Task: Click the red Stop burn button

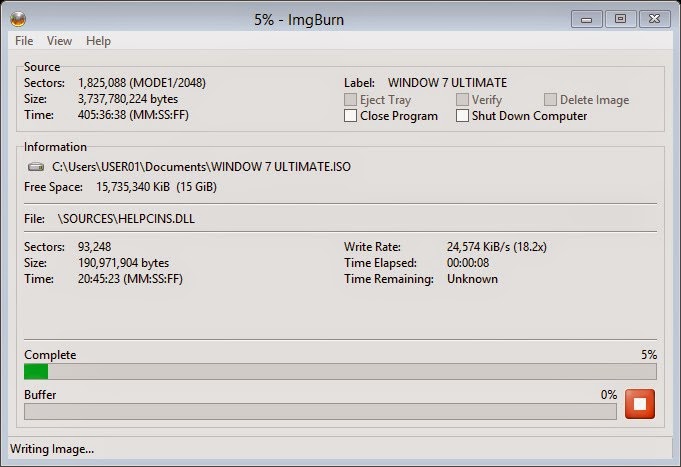Action: [x=640, y=404]
